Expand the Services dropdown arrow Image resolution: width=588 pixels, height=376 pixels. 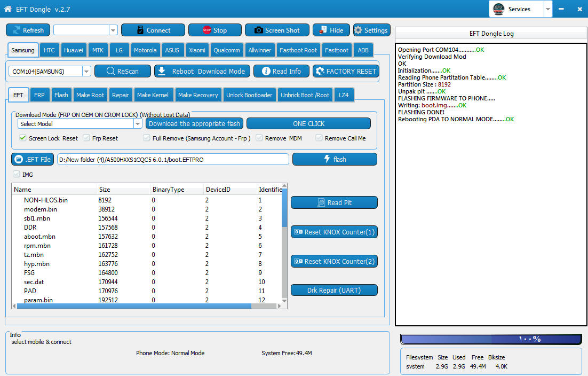point(548,9)
